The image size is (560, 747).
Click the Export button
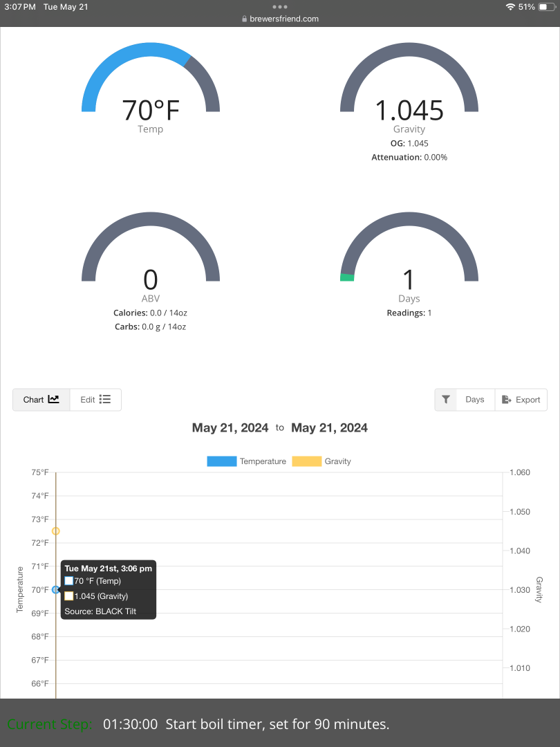pos(521,400)
